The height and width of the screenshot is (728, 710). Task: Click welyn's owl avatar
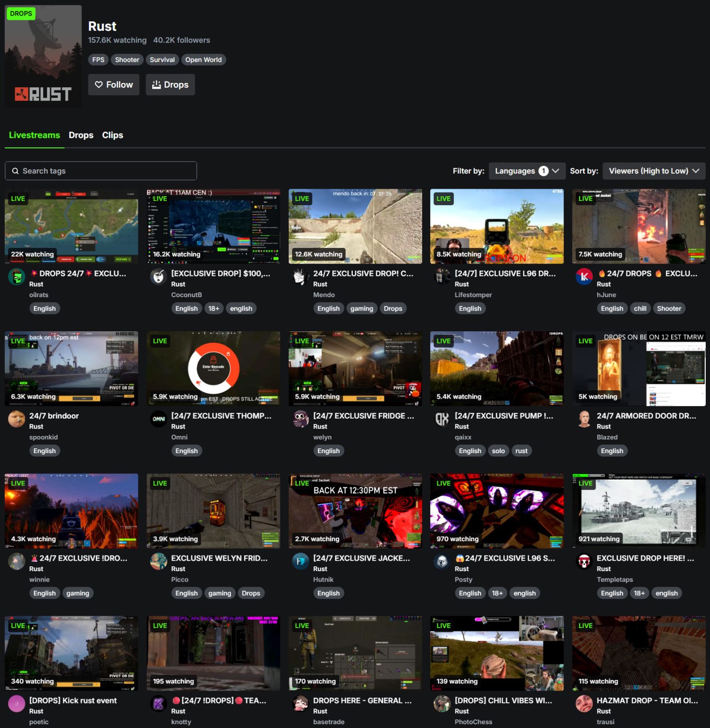point(301,419)
